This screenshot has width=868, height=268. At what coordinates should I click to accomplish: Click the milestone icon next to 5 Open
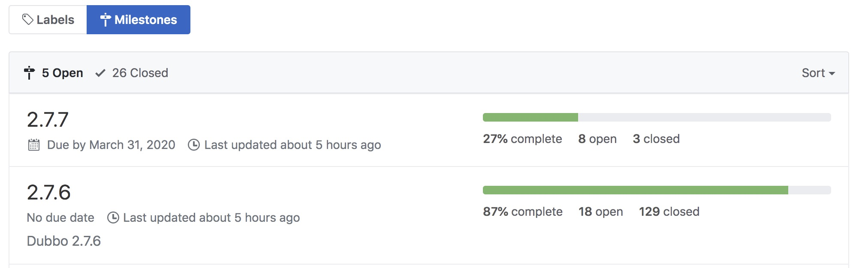[x=29, y=72]
